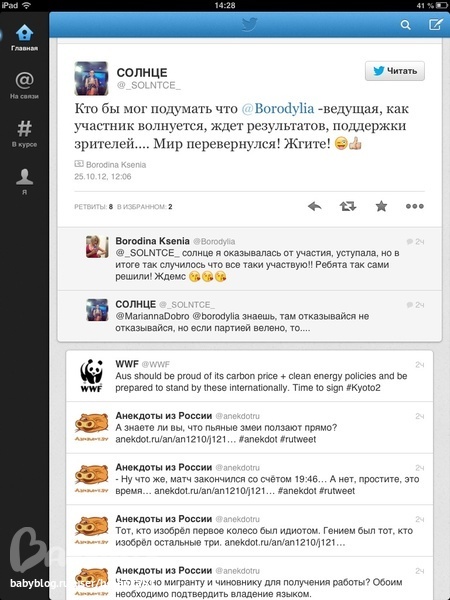This screenshot has width=450, height=600.
Task: Open the WWF panda logo avatar
Action: [x=91, y=375]
